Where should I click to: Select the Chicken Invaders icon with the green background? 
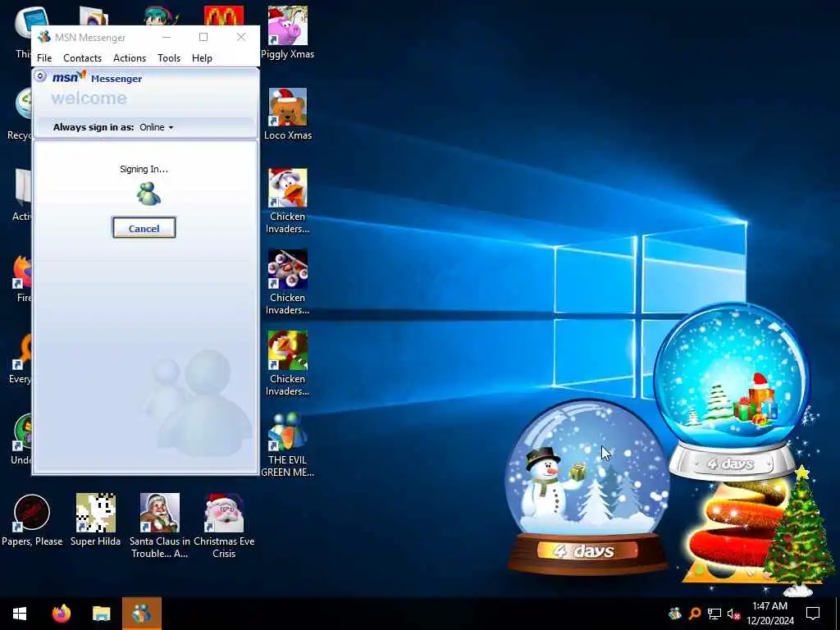[288, 363]
